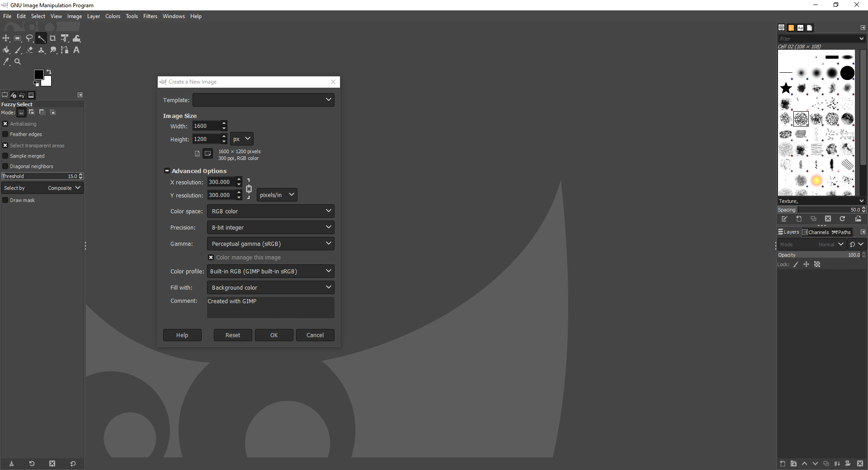This screenshot has height=470, width=868.
Task: Select the Warp Transform tool
Action: pyautogui.click(x=76, y=38)
